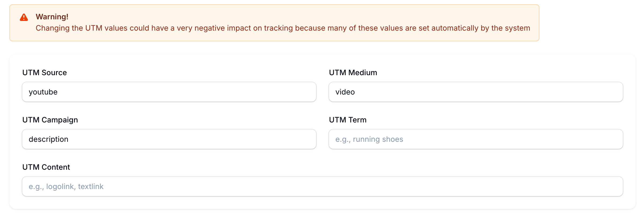The image size is (644, 217).
Task: Click the UTM Medium label
Action: [x=353, y=73]
